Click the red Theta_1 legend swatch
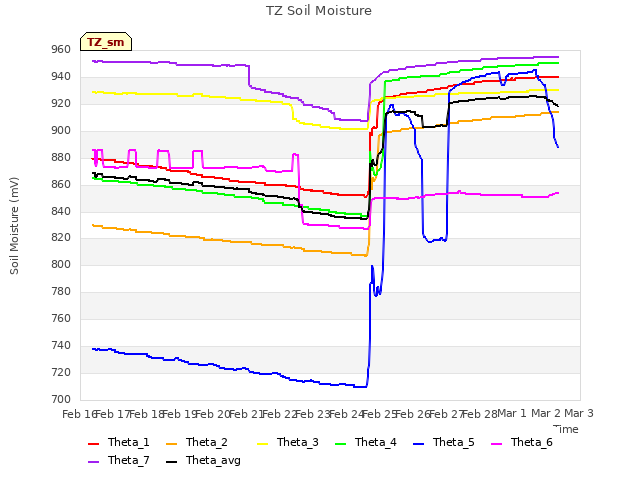 click(x=93, y=444)
